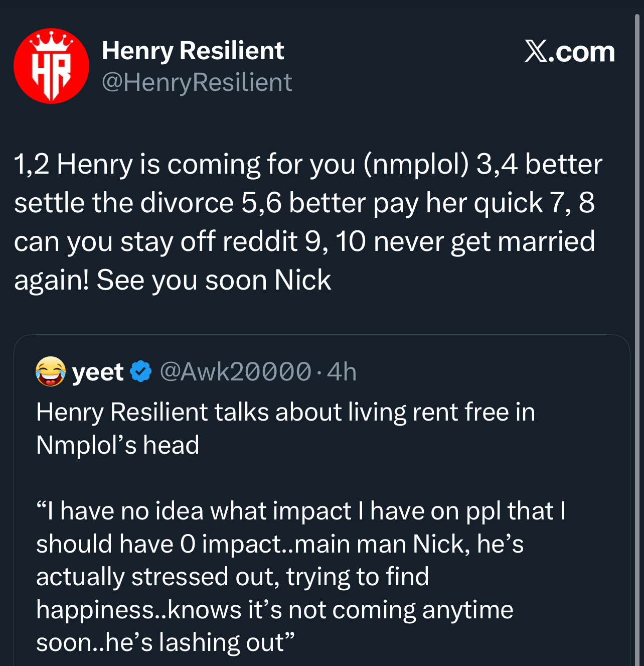Image resolution: width=644 pixels, height=666 pixels.
Task: Click the vertical scrollbar on right edge
Action: [x=637, y=301]
